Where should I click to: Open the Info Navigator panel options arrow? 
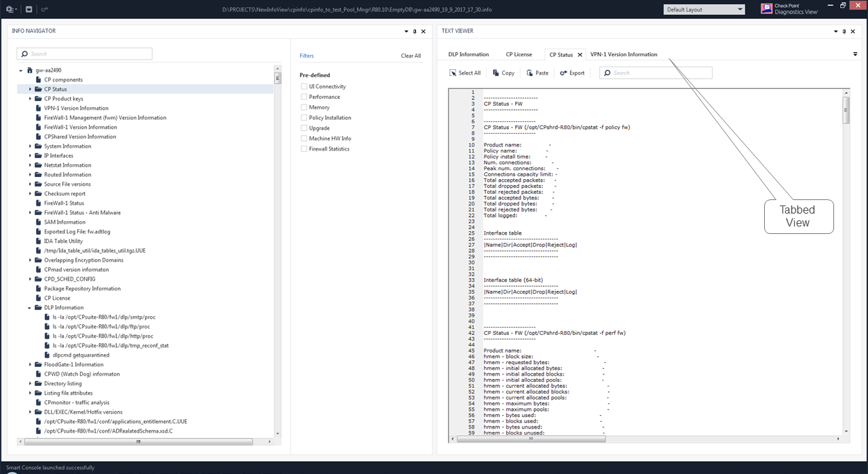click(406, 31)
